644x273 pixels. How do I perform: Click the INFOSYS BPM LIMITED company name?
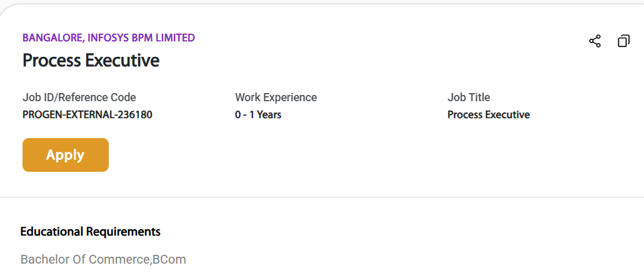(x=141, y=37)
